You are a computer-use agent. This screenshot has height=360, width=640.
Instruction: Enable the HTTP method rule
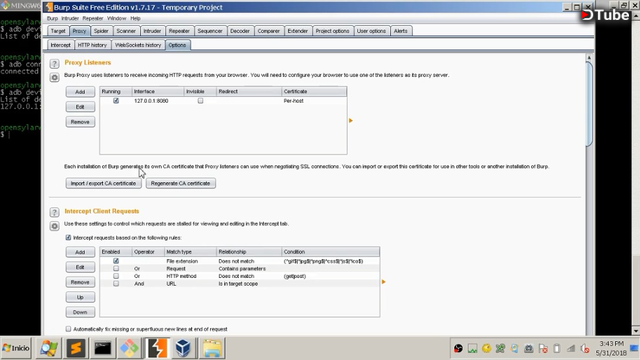tap(116, 276)
